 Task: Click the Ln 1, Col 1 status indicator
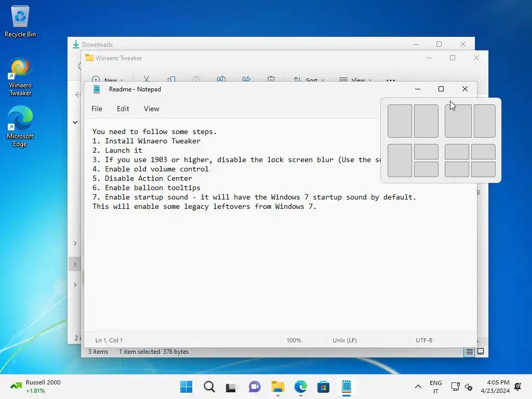point(109,340)
